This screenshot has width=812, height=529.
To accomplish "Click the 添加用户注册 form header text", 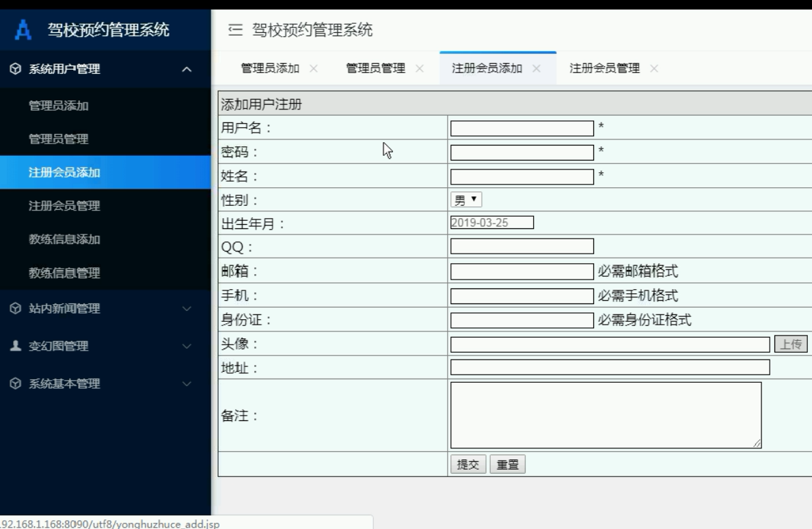I will (262, 104).
